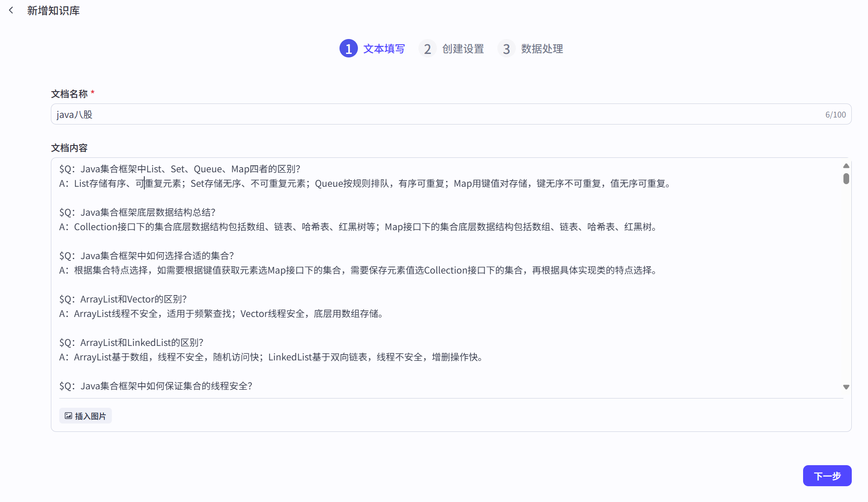Click the scrollbar thumb in the 文档内容 editor
Screen dimensions: 868x502
coord(846,178)
